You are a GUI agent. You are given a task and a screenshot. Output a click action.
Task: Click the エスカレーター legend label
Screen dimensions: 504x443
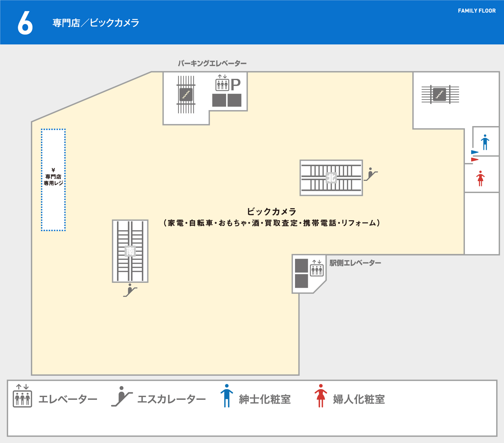(171, 399)
